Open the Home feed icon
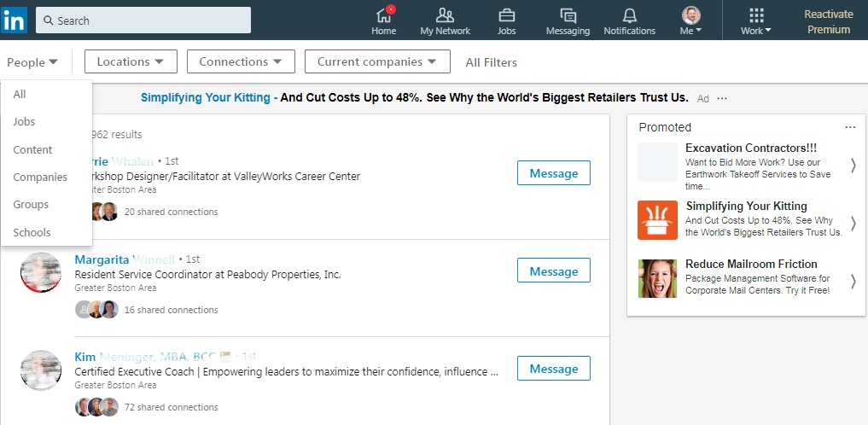 384,15
